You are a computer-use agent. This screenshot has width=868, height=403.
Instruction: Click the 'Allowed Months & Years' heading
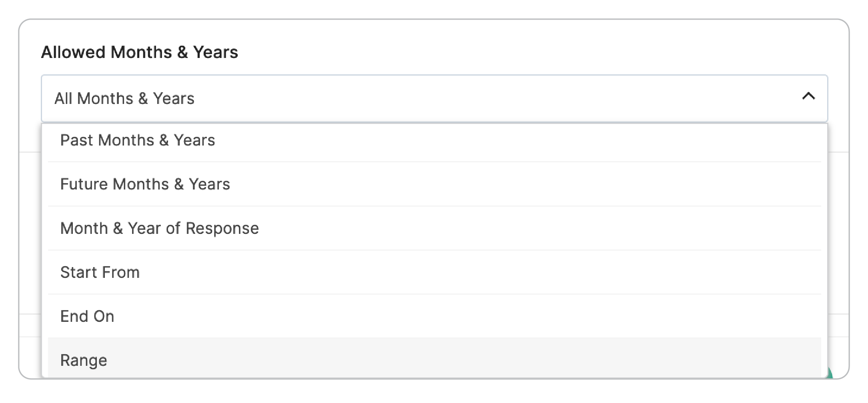(x=139, y=52)
